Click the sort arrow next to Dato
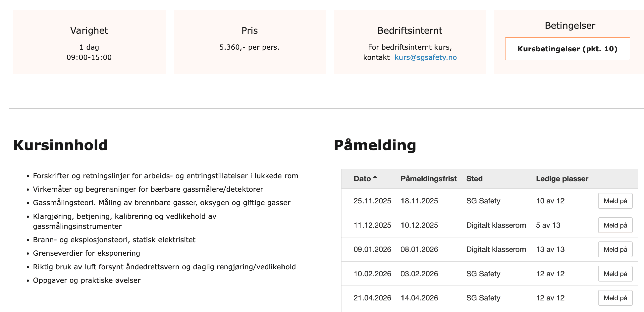 tap(375, 177)
